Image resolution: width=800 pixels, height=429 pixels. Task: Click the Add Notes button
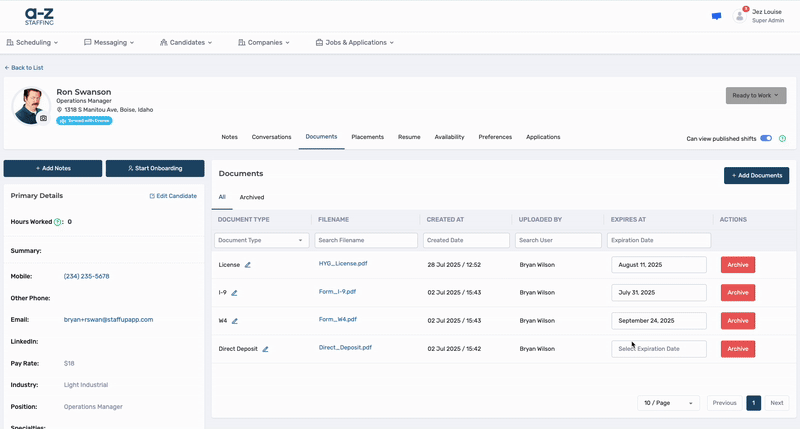click(53, 168)
